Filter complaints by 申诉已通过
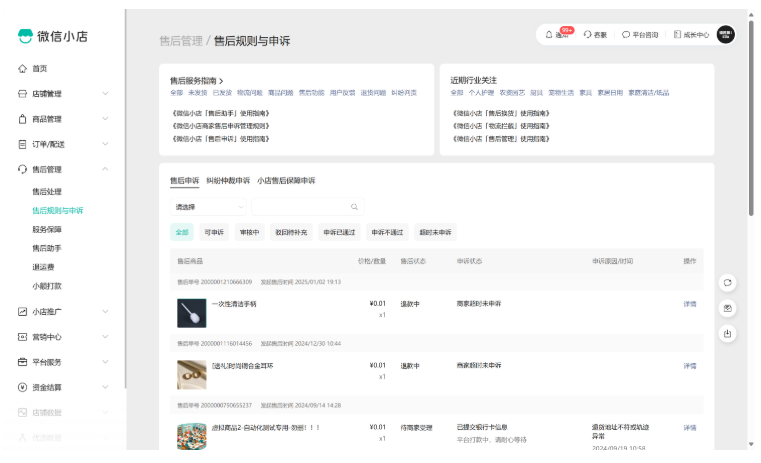The height and width of the screenshot is (463, 761). pos(339,232)
